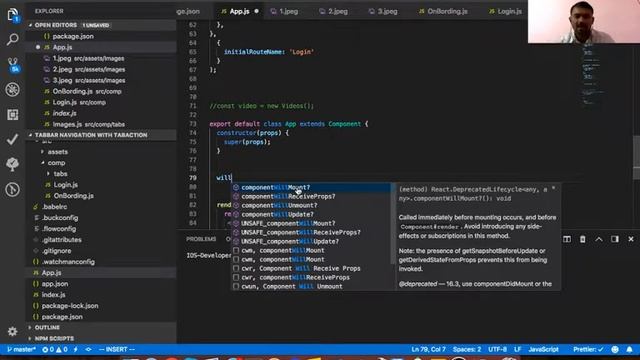Change file encoding UTF-8
640x360 pixels.
[x=498, y=349]
